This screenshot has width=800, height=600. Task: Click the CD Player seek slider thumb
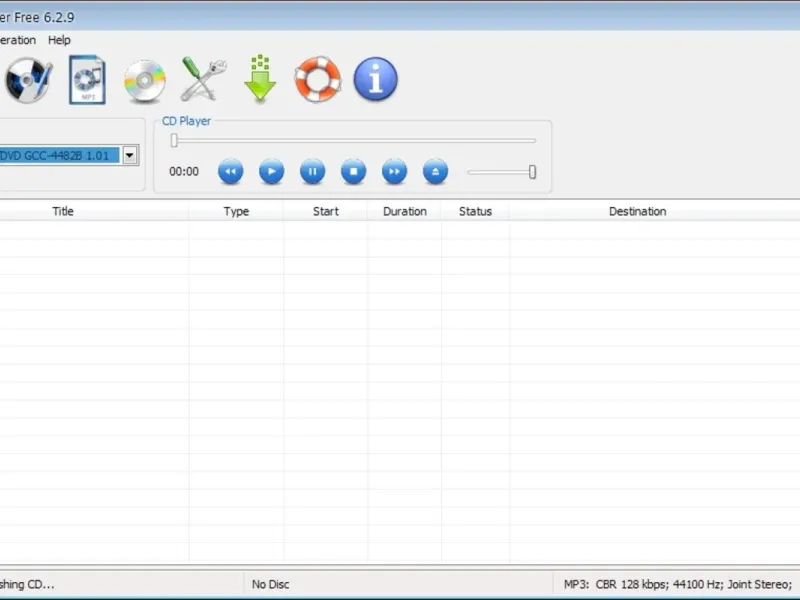(x=174, y=140)
